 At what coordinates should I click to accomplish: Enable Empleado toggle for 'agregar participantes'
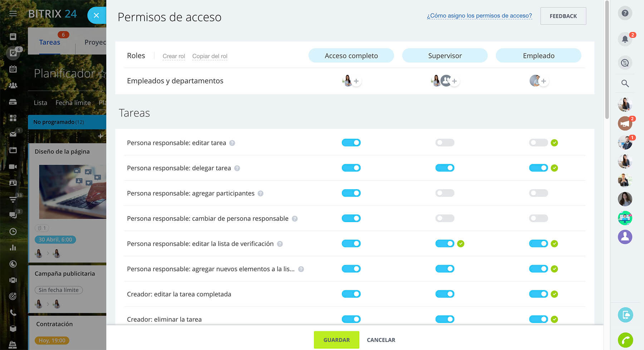point(538,193)
